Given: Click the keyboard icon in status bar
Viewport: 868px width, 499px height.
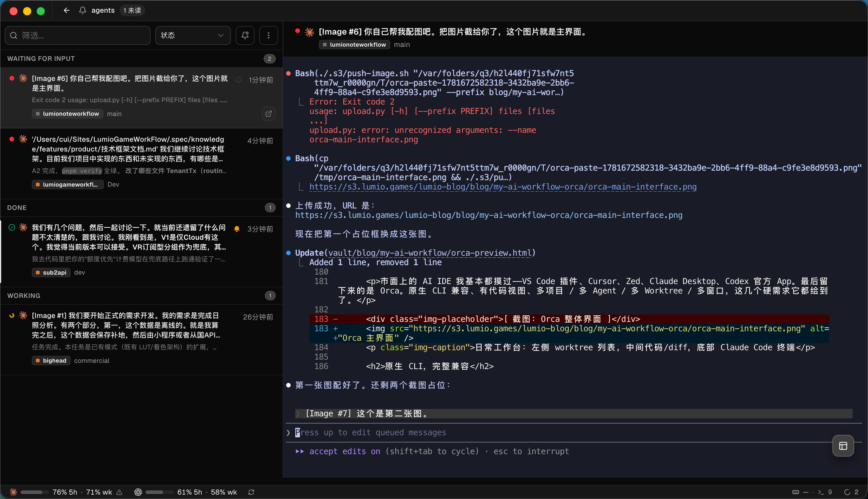Looking at the screenshot, I should 796,492.
